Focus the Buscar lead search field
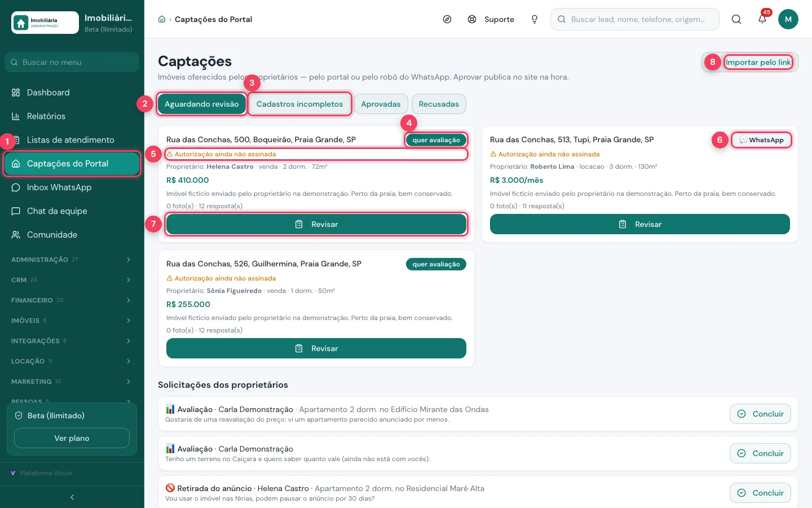Image resolution: width=812 pixels, height=508 pixels. [635, 19]
